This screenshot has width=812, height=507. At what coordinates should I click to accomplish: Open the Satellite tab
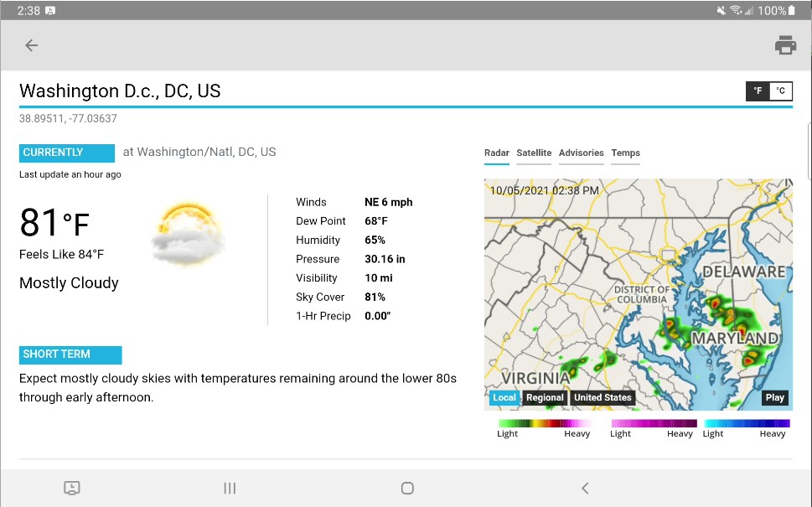[534, 153]
